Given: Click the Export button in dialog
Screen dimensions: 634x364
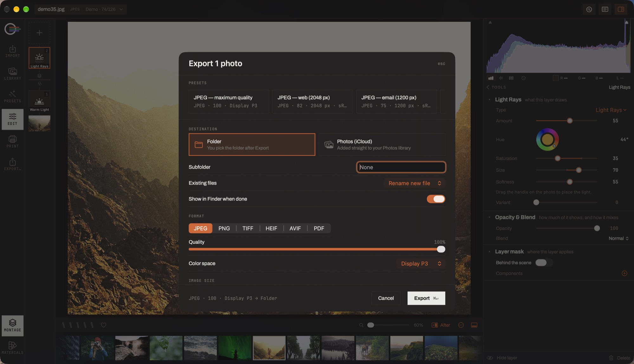Looking at the screenshot, I should pos(426,298).
